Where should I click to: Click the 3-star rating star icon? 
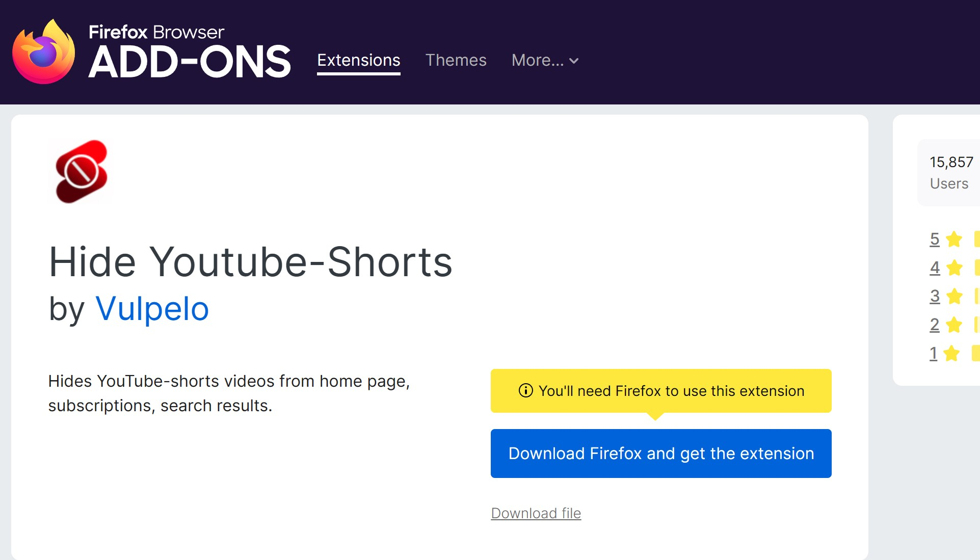point(954,296)
